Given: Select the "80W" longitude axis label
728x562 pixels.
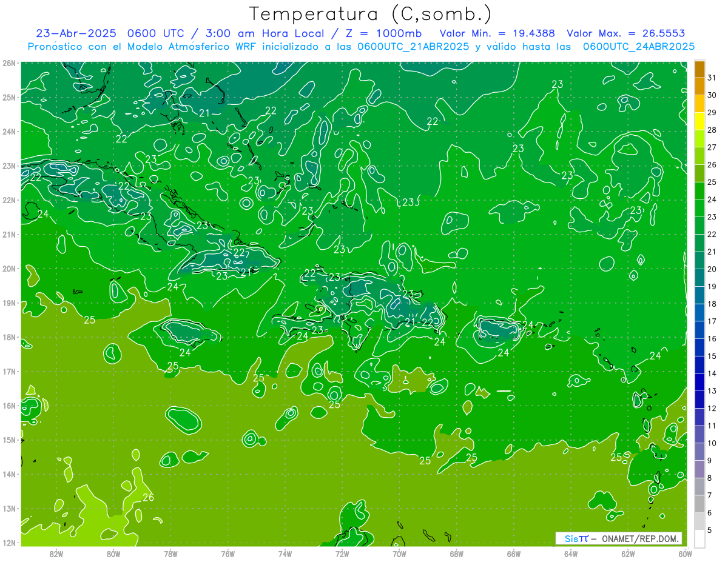Looking at the screenshot, I should pyautogui.click(x=113, y=554).
